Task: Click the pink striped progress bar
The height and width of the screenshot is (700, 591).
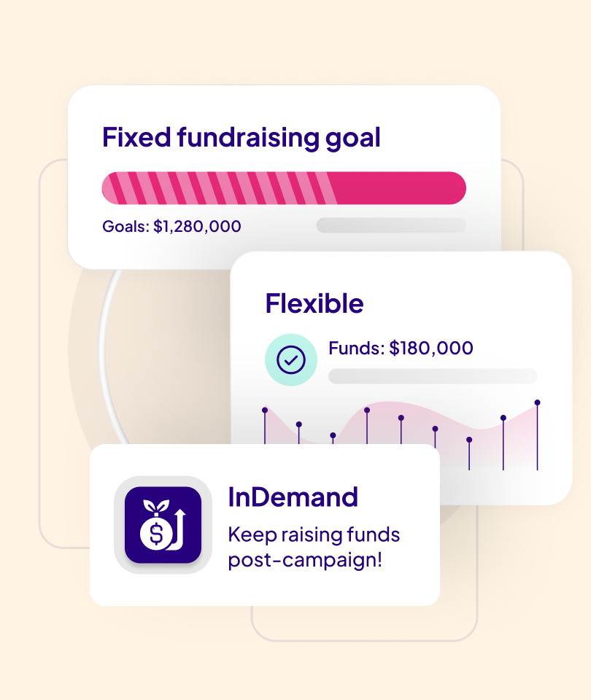Action: coord(284,188)
